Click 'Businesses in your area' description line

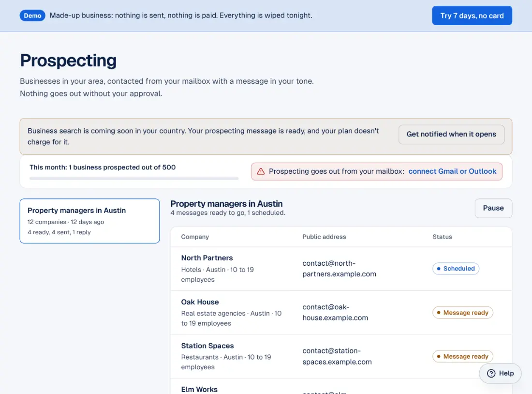[x=166, y=81]
